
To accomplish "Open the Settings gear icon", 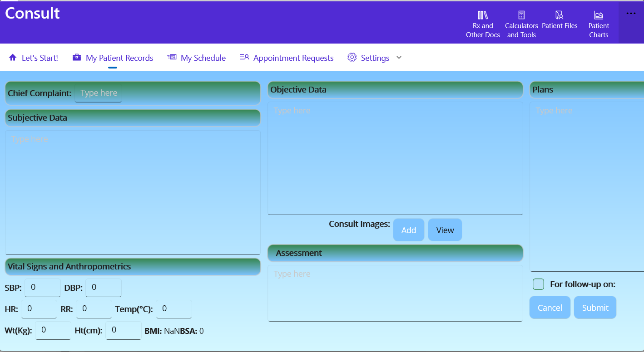I will pyautogui.click(x=352, y=57).
